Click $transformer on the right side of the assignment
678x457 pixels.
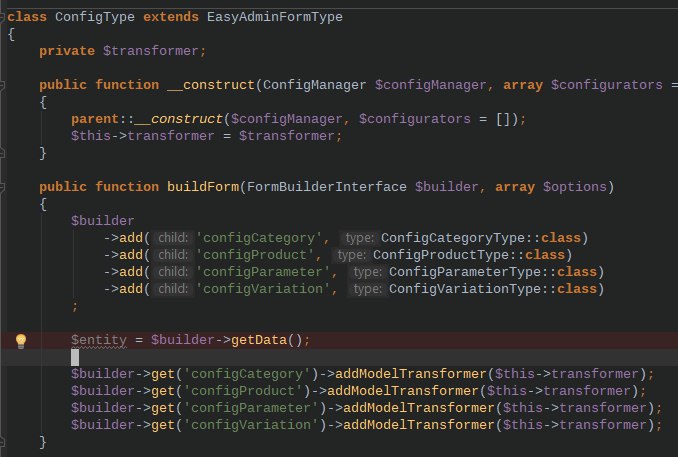287,136
